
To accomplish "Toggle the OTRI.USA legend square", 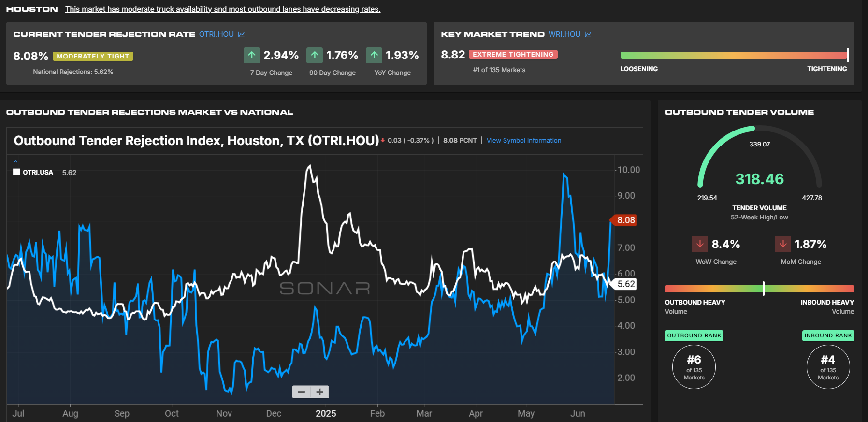I will click(16, 172).
